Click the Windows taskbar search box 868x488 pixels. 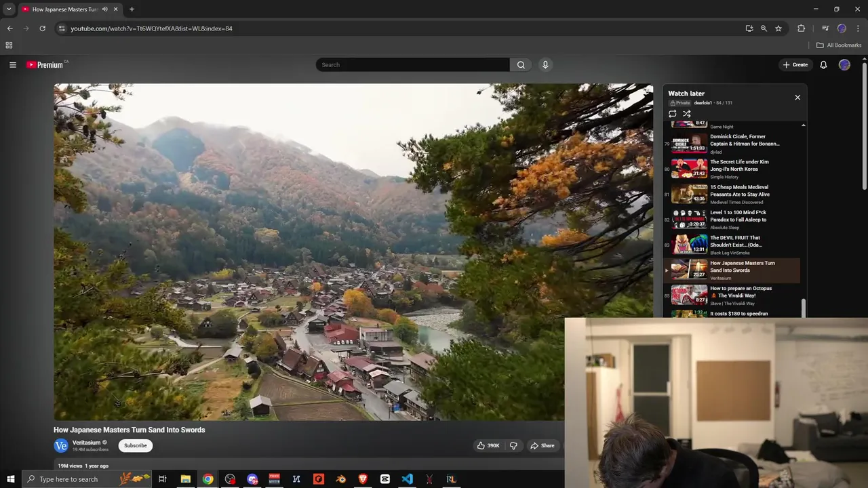[86, 479]
